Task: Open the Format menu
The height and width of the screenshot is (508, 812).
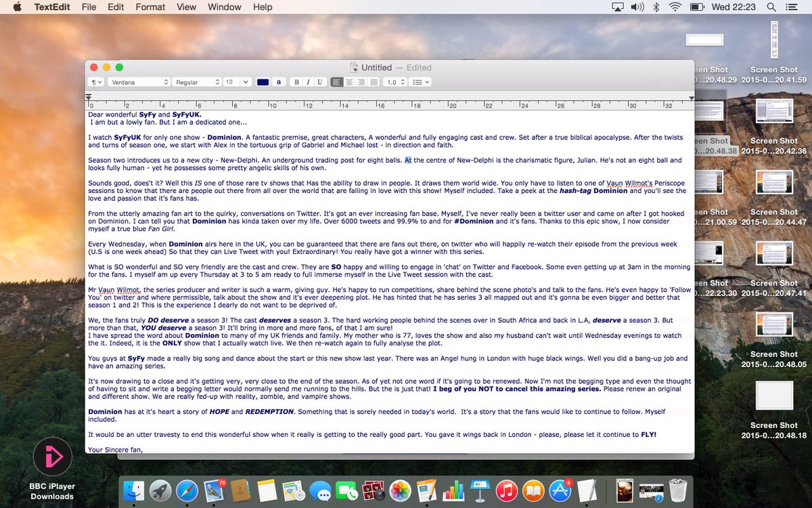Action: (150, 7)
